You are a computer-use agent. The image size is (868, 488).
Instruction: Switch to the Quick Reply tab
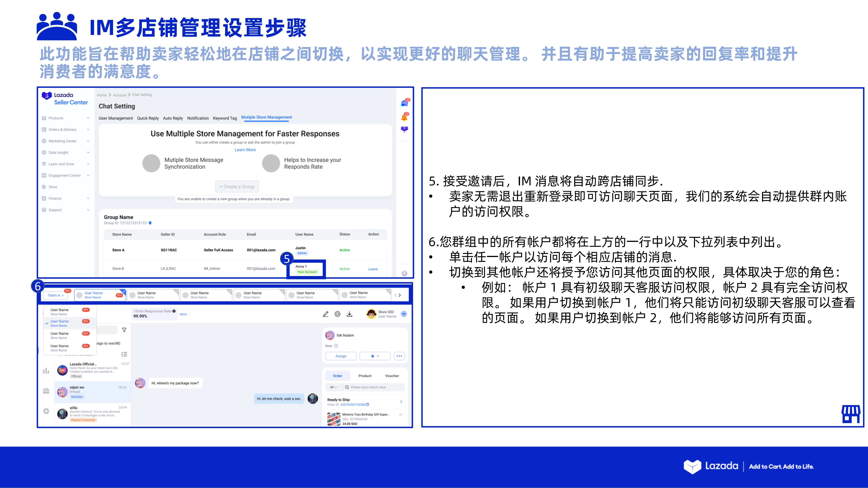148,118
